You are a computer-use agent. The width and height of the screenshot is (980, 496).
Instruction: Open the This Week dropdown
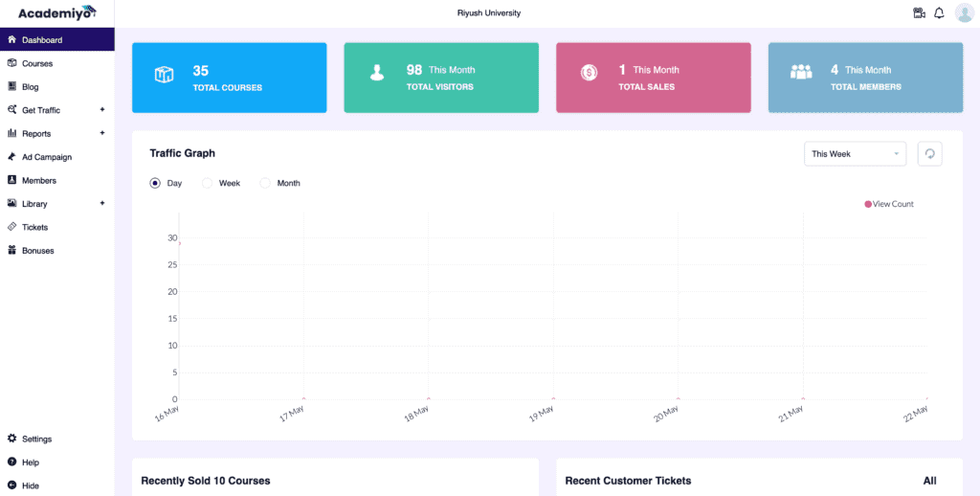click(x=855, y=153)
